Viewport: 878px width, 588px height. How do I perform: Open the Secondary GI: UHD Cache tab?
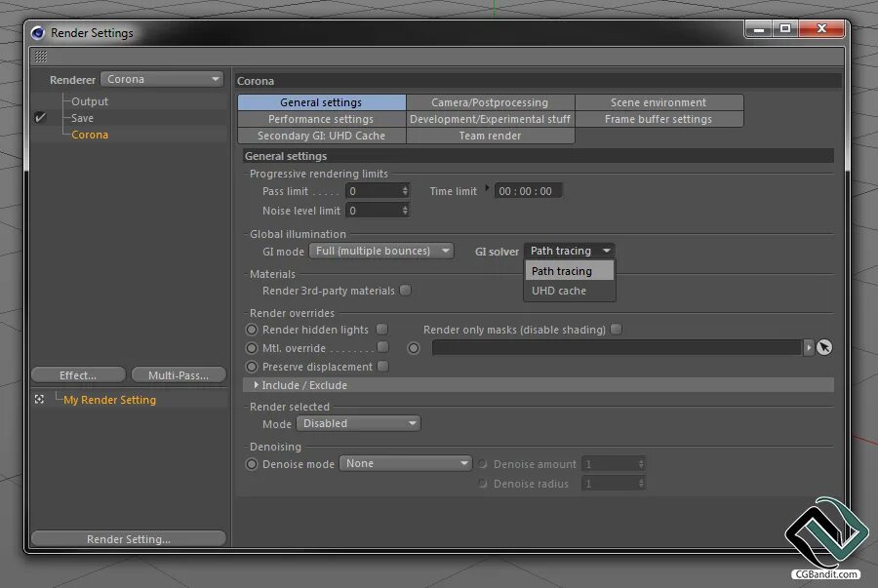tap(321, 136)
